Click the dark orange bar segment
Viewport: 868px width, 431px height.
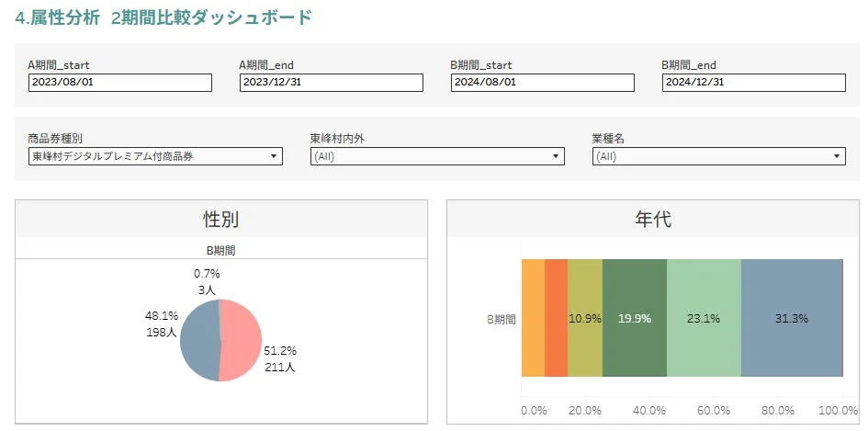pos(556,318)
